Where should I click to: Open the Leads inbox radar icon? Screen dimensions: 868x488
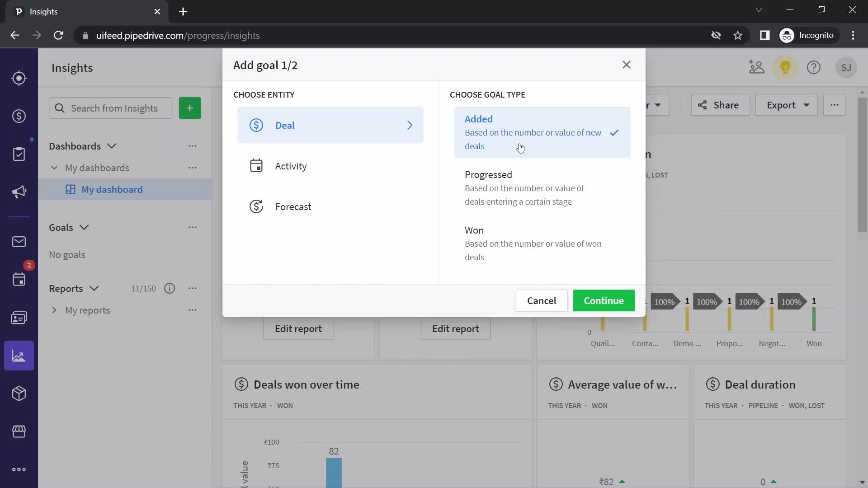click(x=19, y=78)
